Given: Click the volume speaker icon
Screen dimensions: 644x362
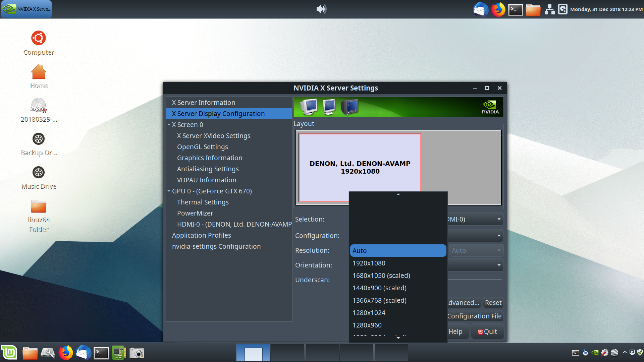Looking at the screenshot, I should pyautogui.click(x=321, y=9).
